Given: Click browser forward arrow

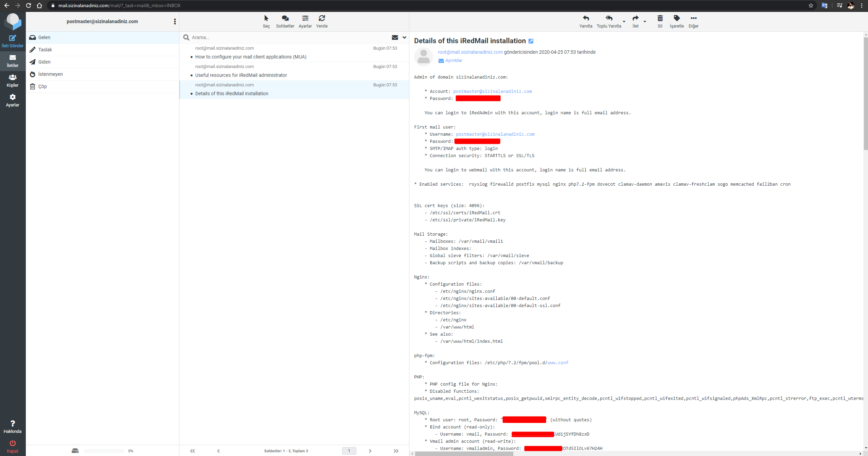Looking at the screenshot, I should [x=17, y=5].
